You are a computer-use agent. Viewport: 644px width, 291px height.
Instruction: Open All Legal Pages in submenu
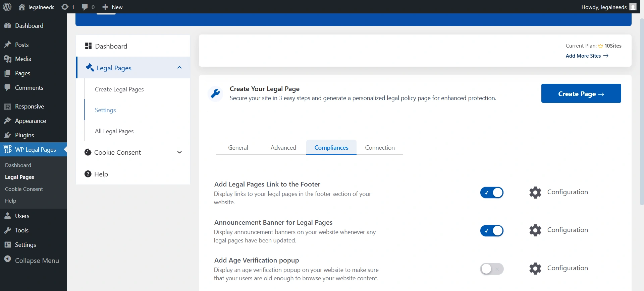(x=114, y=131)
